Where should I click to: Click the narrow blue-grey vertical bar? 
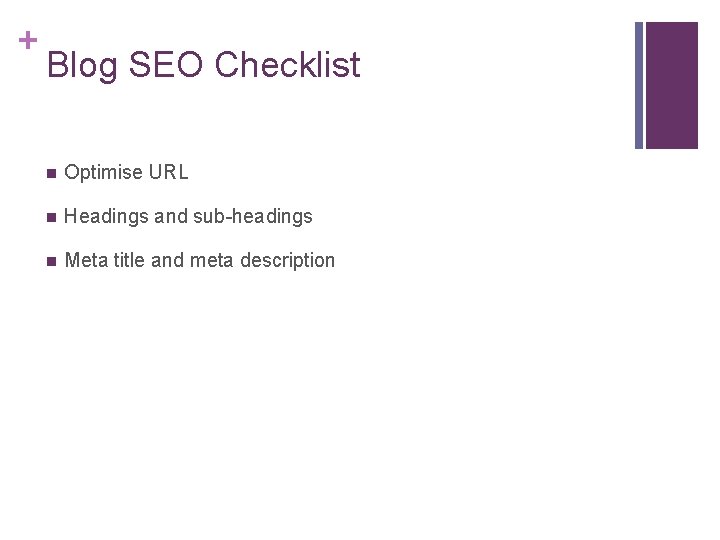(x=639, y=85)
